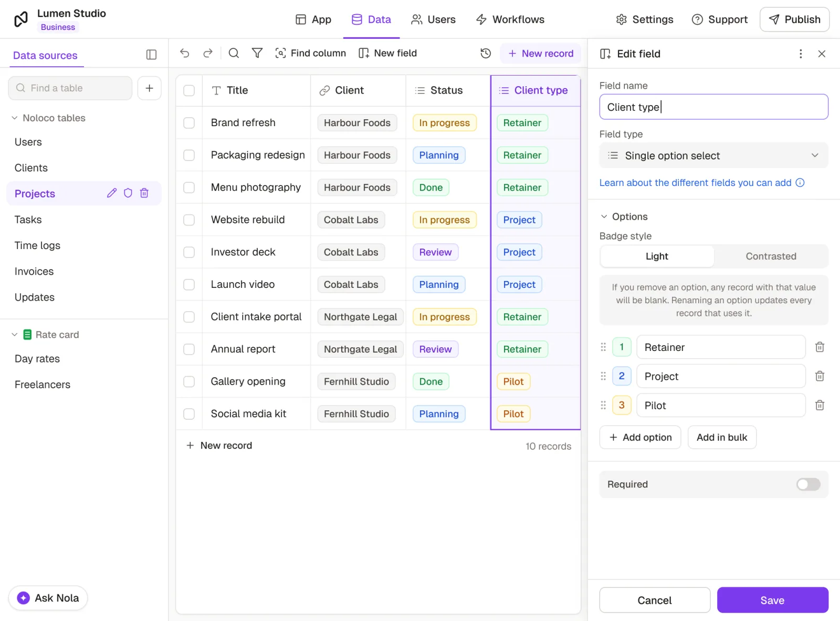The height and width of the screenshot is (621, 840).
Task: Select the Light badge style
Action: click(x=657, y=256)
